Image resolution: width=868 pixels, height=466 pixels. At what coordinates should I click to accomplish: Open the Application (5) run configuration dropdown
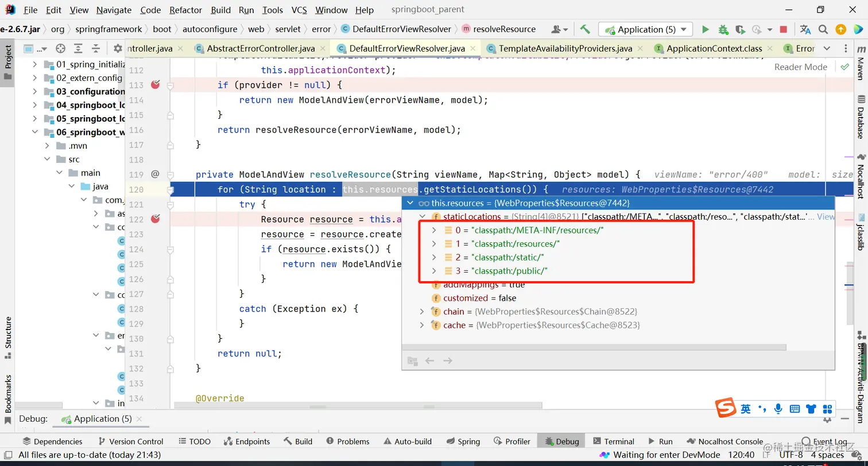point(645,29)
